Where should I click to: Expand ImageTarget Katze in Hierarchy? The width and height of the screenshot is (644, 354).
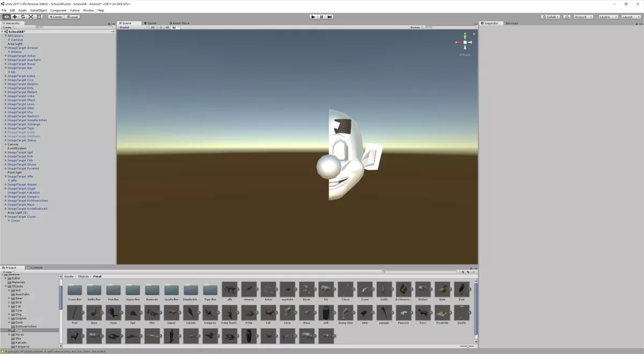click(x=6, y=76)
